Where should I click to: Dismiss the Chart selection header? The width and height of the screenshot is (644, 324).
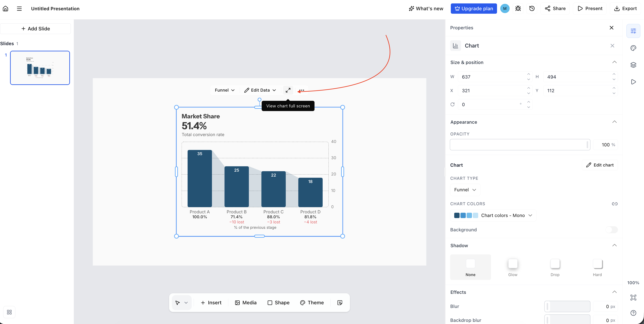click(612, 46)
